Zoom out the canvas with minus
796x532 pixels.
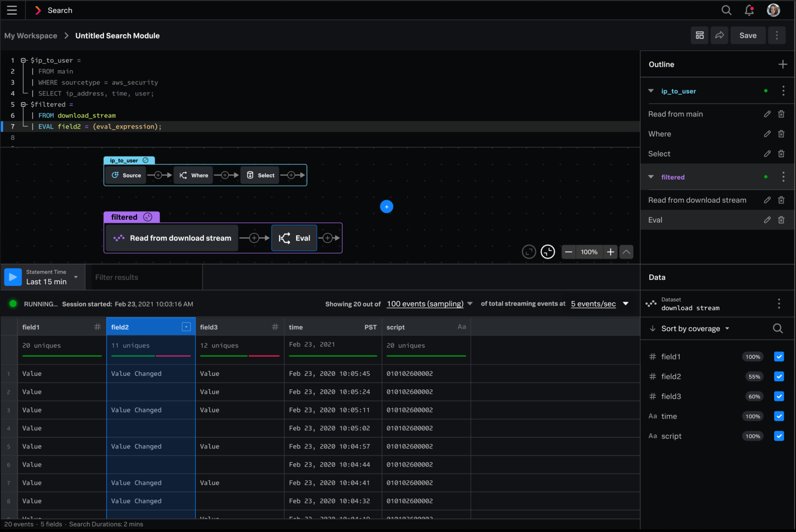click(x=569, y=252)
